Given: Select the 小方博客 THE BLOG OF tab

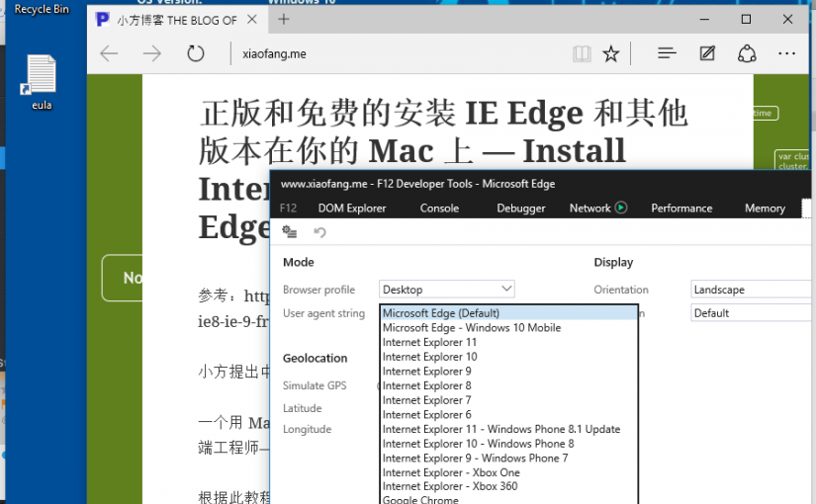Looking at the screenshot, I should [177, 20].
